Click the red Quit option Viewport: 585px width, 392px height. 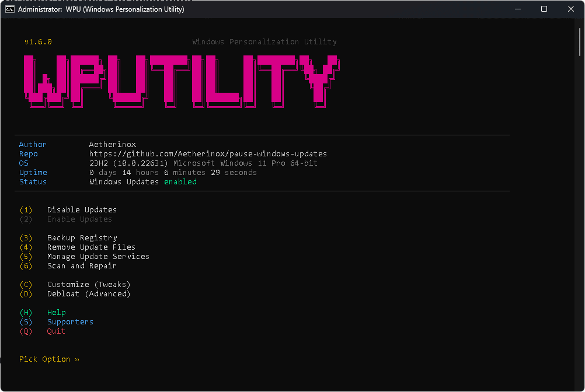point(56,331)
